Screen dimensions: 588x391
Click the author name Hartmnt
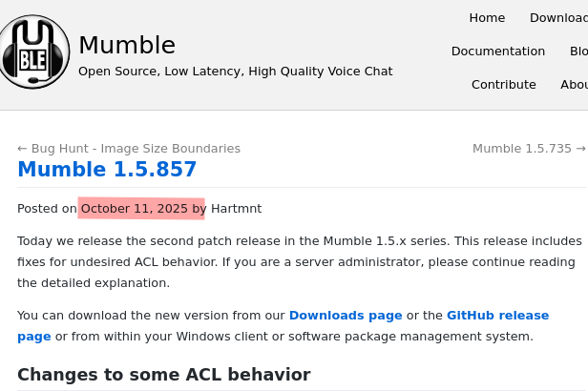pos(236,209)
